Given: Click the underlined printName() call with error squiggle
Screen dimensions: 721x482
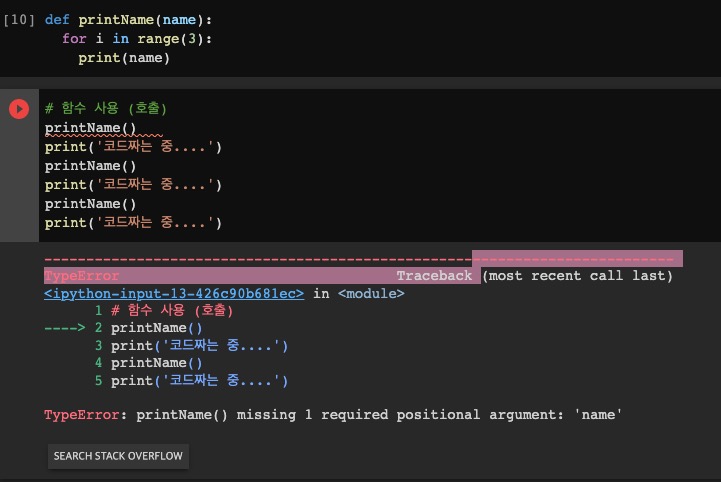Looking at the screenshot, I should point(90,128).
